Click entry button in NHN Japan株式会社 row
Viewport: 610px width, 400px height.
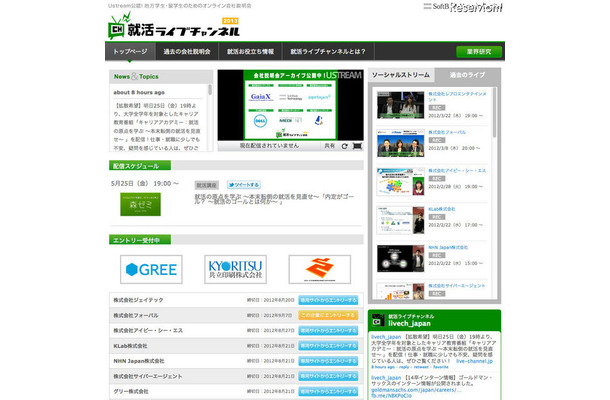pos(328,361)
